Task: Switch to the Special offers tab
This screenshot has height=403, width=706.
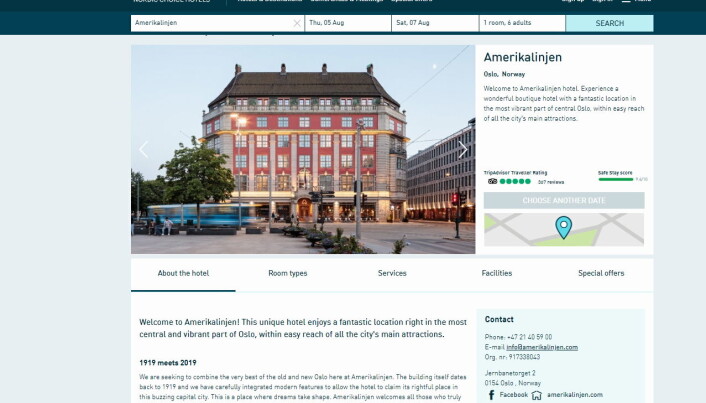Action: tap(601, 273)
